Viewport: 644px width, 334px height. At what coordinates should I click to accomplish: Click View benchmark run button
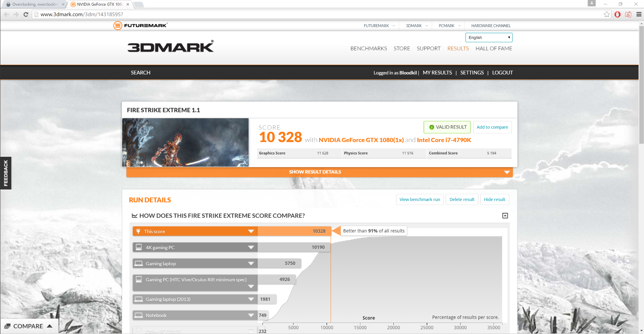pos(420,200)
